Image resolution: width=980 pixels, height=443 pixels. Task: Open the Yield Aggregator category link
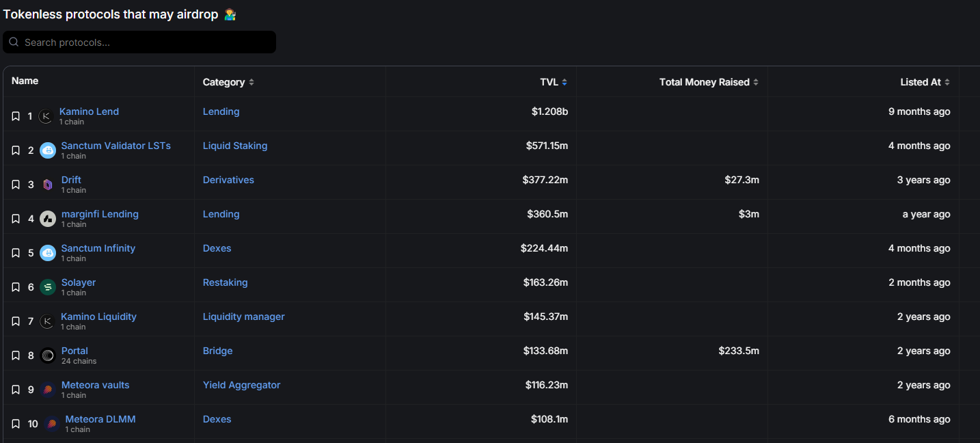241,385
